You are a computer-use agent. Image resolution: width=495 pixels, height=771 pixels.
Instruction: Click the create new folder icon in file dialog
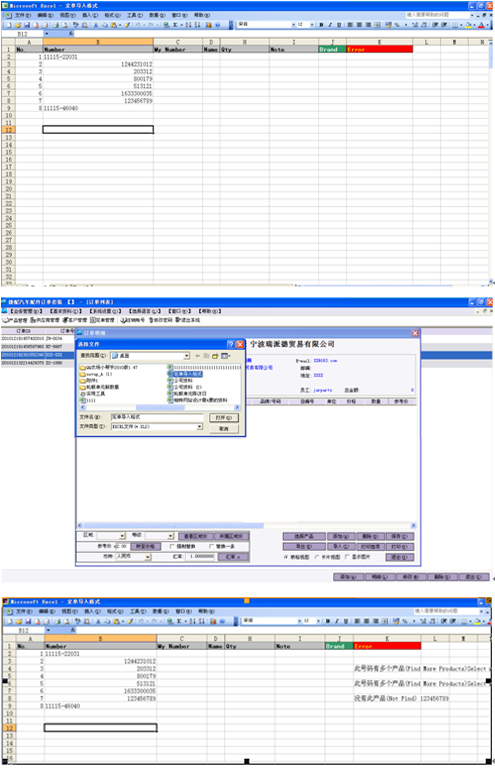tap(215, 356)
